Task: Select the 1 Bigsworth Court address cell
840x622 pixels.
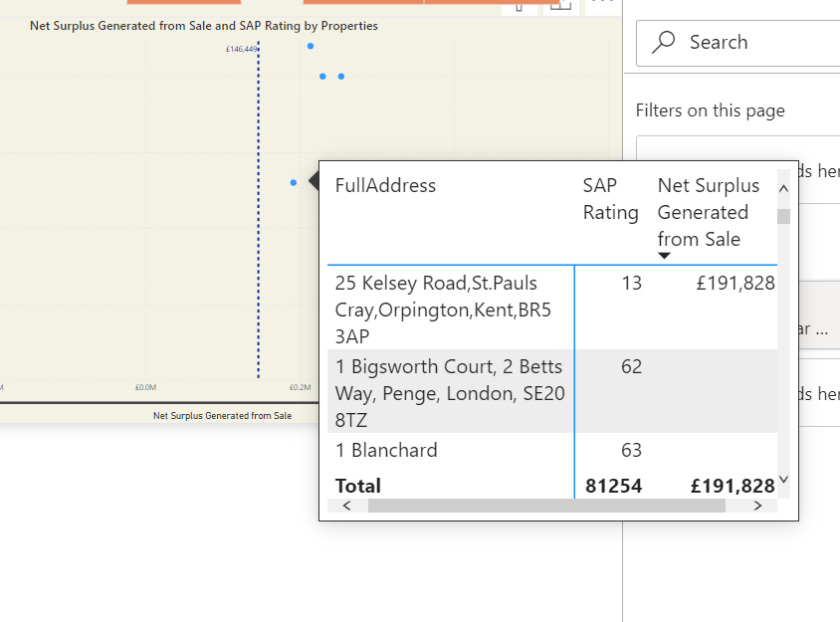Action: coord(450,393)
